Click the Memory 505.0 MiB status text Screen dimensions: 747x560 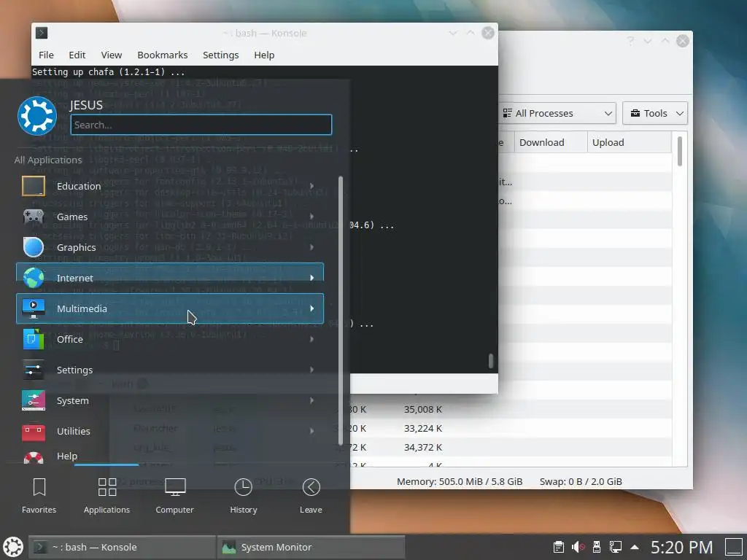[x=460, y=481]
